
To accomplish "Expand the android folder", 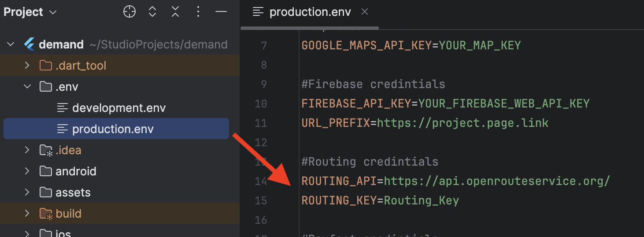I will pyautogui.click(x=27, y=171).
